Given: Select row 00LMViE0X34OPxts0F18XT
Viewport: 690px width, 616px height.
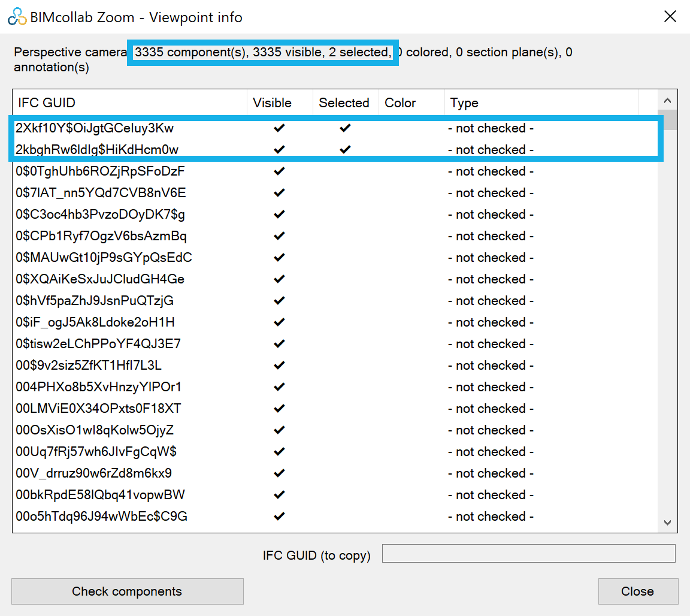Looking at the screenshot, I should click(335, 409).
